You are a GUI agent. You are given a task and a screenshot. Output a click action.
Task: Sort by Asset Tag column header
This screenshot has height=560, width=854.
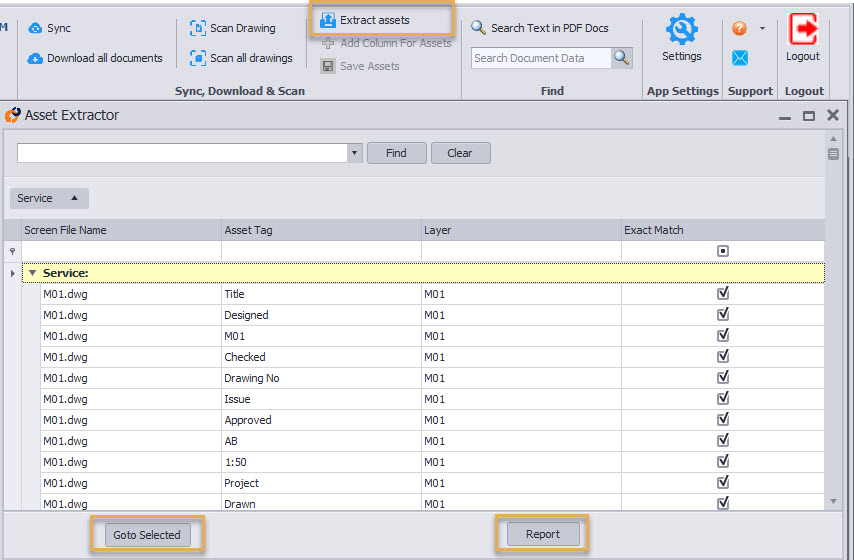tap(321, 230)
